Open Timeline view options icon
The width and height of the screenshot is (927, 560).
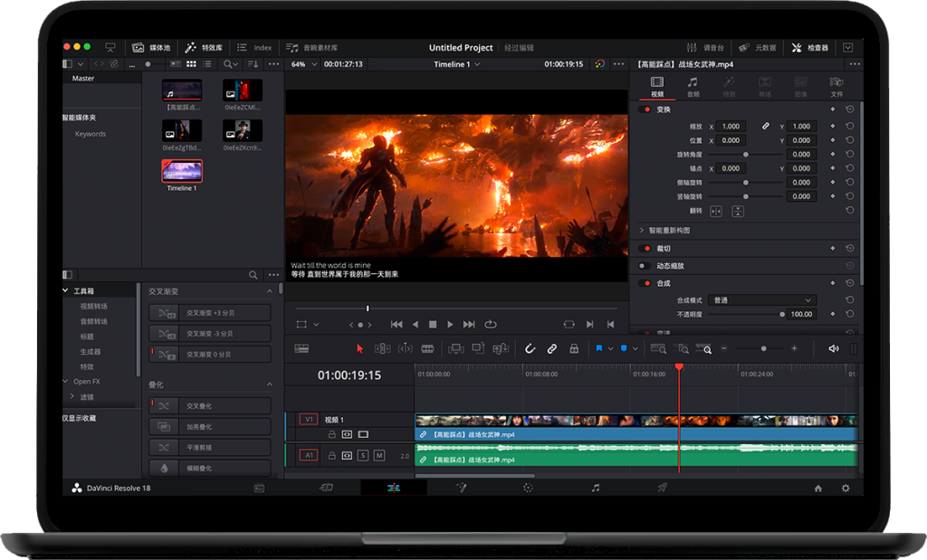click(301, 348)
